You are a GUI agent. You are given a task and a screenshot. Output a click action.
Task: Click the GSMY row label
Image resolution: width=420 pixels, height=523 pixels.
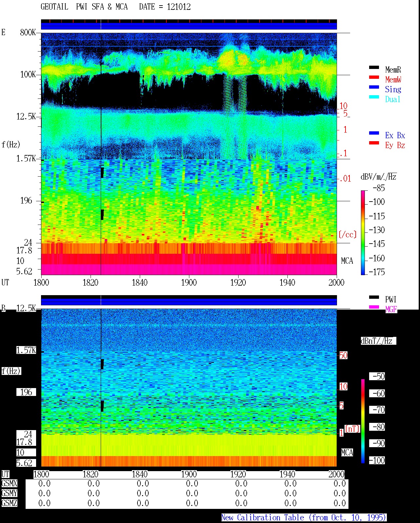click(x=9, y=493)
